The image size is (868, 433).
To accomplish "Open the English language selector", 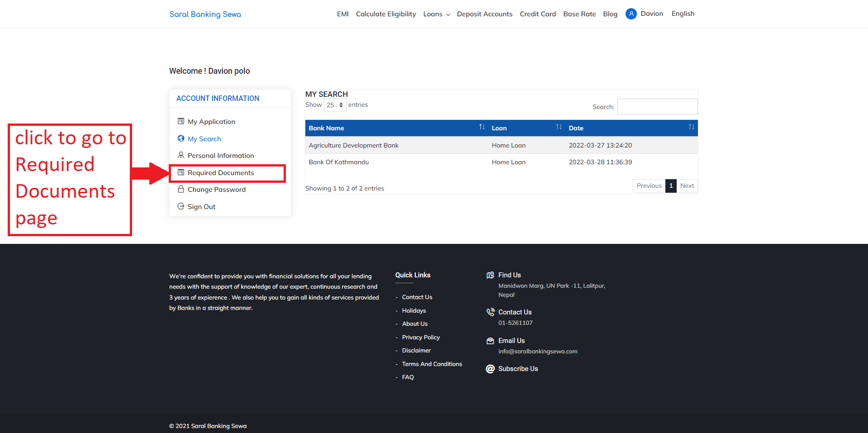I will tap(683, 14).
